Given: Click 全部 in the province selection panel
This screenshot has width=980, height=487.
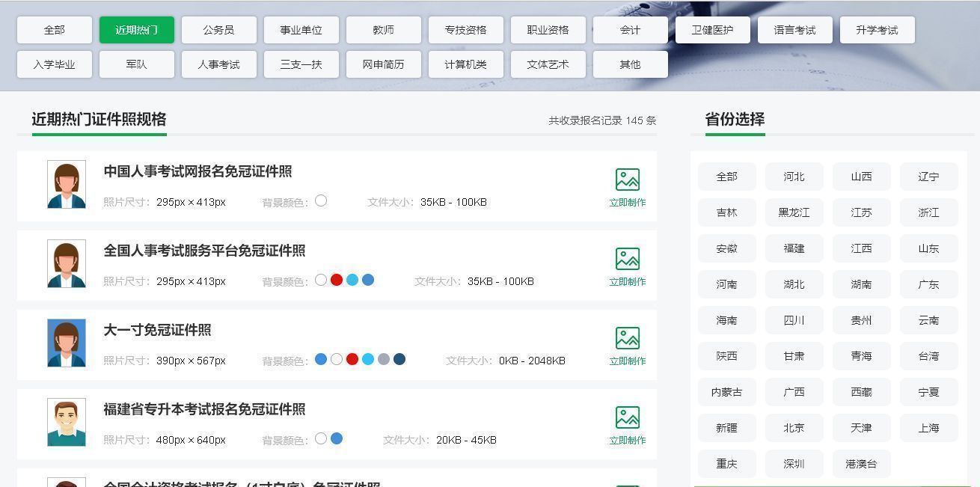Looking at the screenshot, I should pos(726,177).
